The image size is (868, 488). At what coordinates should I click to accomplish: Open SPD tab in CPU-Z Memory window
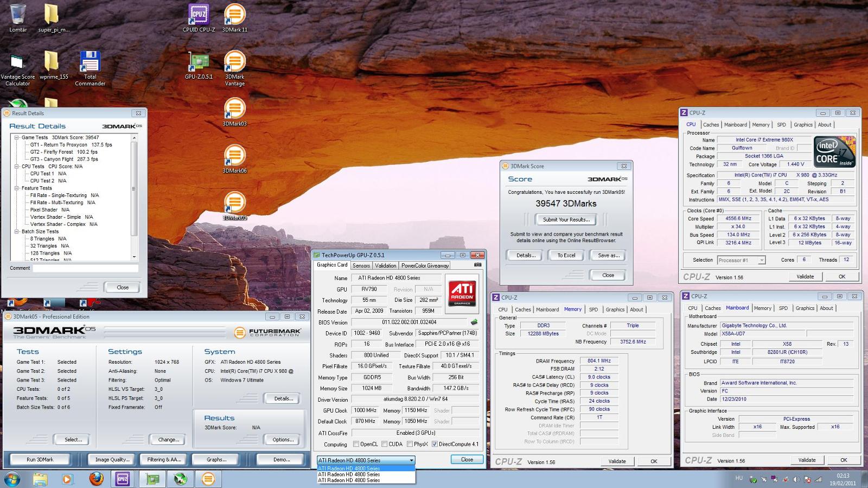pos(593,309)
